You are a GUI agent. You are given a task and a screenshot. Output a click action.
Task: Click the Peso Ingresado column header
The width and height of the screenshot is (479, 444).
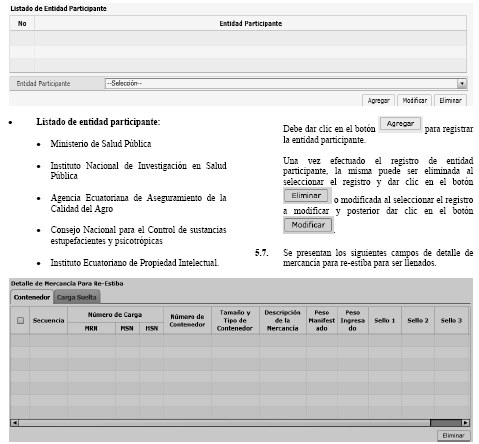point(353,321)
